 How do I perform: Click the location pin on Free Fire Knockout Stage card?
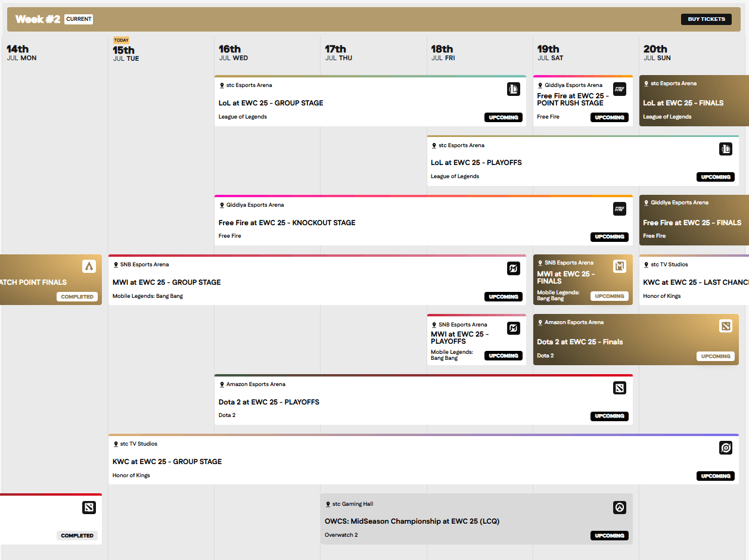(222, 205)
